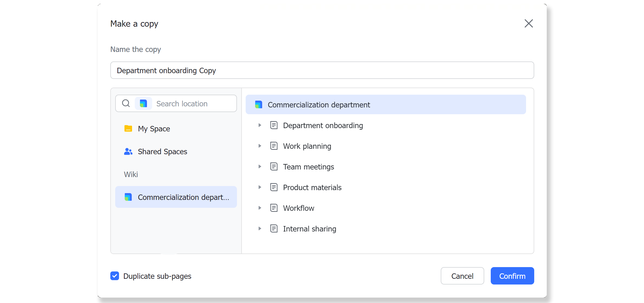Expand the Team meetings tree node
The image size is (644, 303).
(x=260, y=167)
